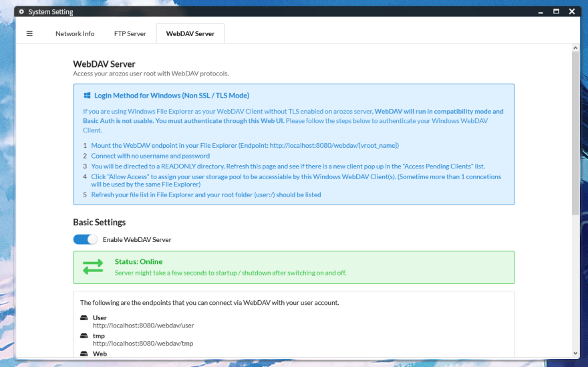The width and height of the screenshot is (588, 367).
Task: Click the 'Status: Online' text
Action: 139,261
